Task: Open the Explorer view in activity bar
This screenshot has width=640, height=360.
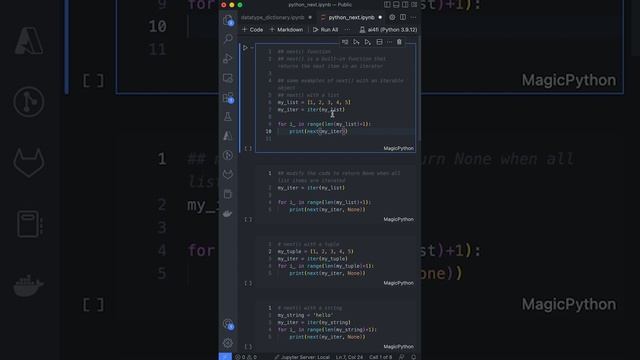Action: tap(228, 20)
